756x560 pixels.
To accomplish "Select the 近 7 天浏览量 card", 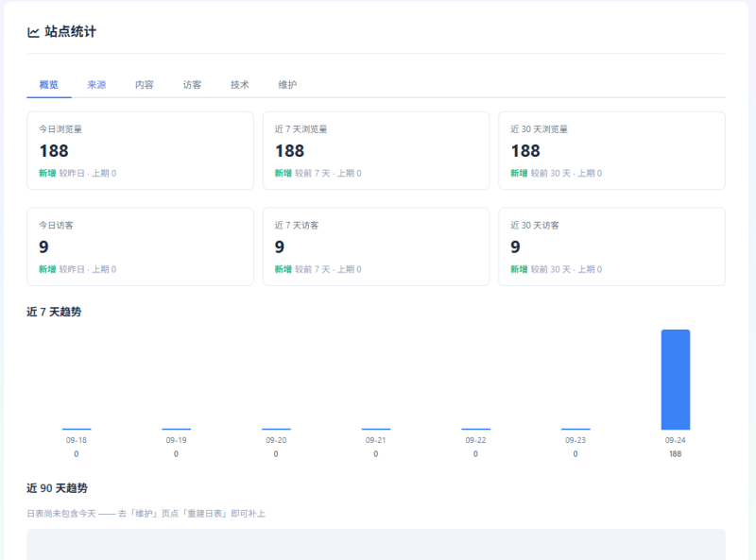I will [376, 151].
